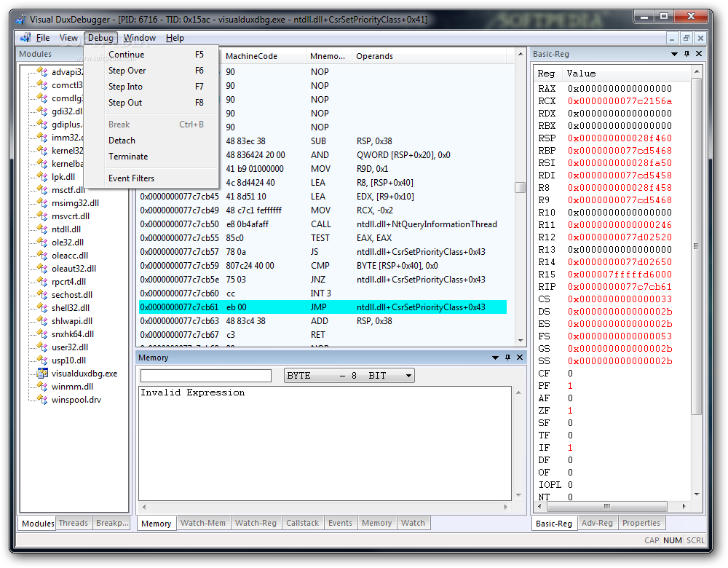728x568 pixels.
Task: Click the RSP register value
Action: (620, 138)
